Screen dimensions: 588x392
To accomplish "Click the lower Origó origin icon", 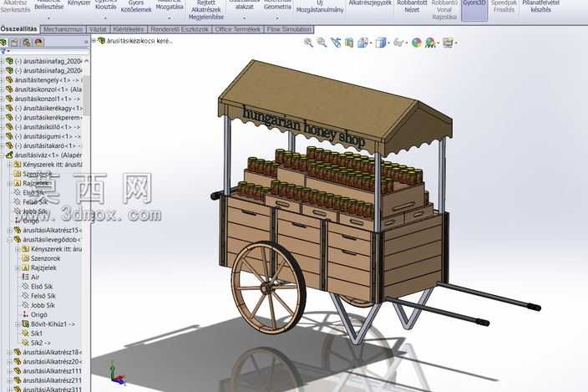I will click(x=26, y=314).
